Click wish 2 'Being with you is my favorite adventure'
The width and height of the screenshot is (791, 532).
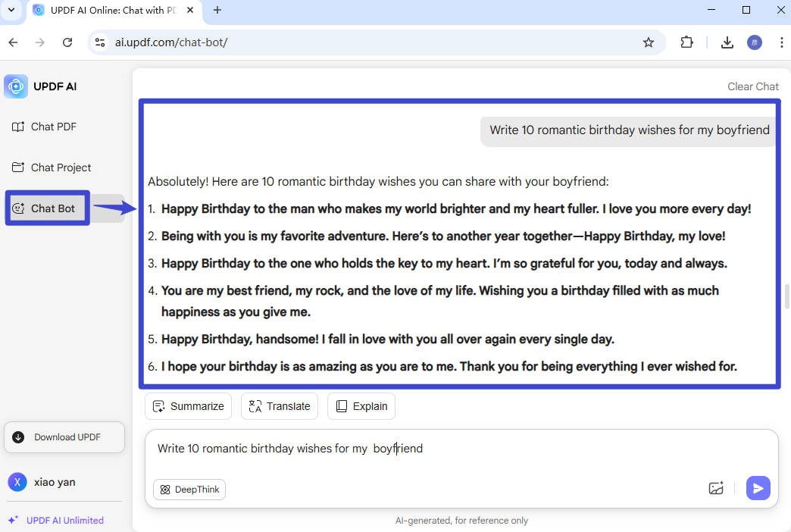[x=443, y=236]
